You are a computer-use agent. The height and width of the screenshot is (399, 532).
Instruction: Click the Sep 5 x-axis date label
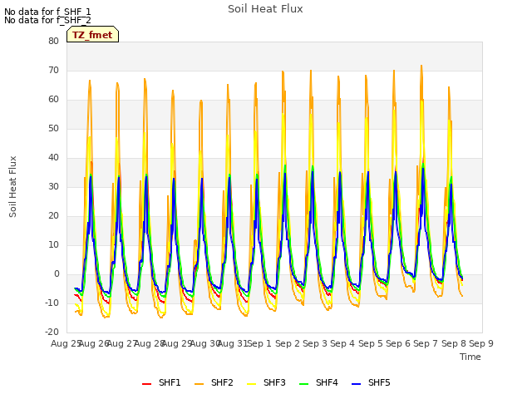coord(371,343)
